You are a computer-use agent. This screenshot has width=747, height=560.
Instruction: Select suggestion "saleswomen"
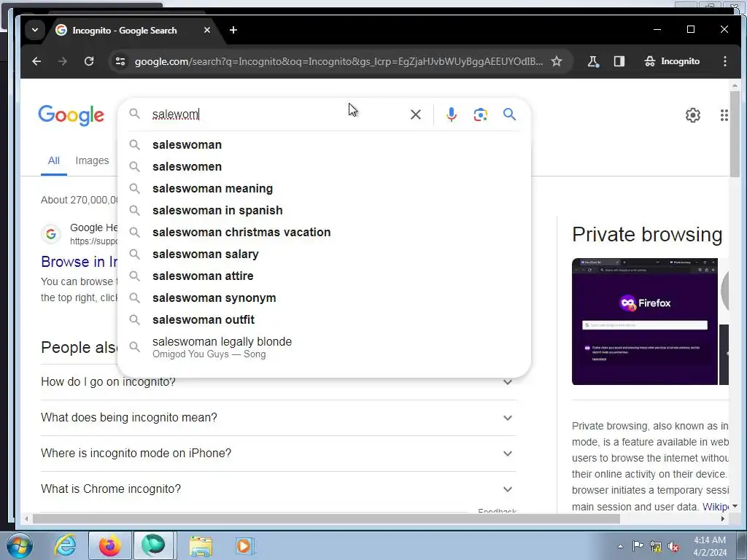point(324,167)
